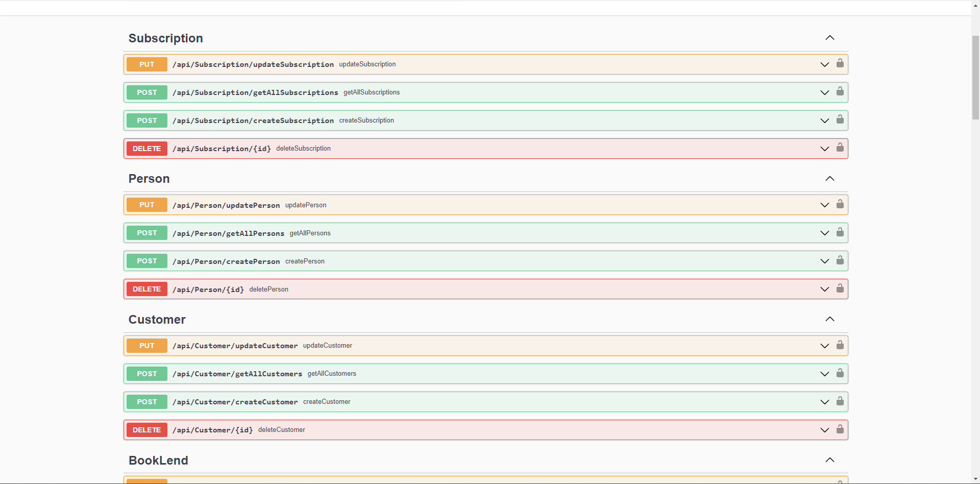The width and height of the screenshot is (980, 484).
Task: Click lock icon on deleteCustomer endpoint
Action: click(x=840, y=429)
